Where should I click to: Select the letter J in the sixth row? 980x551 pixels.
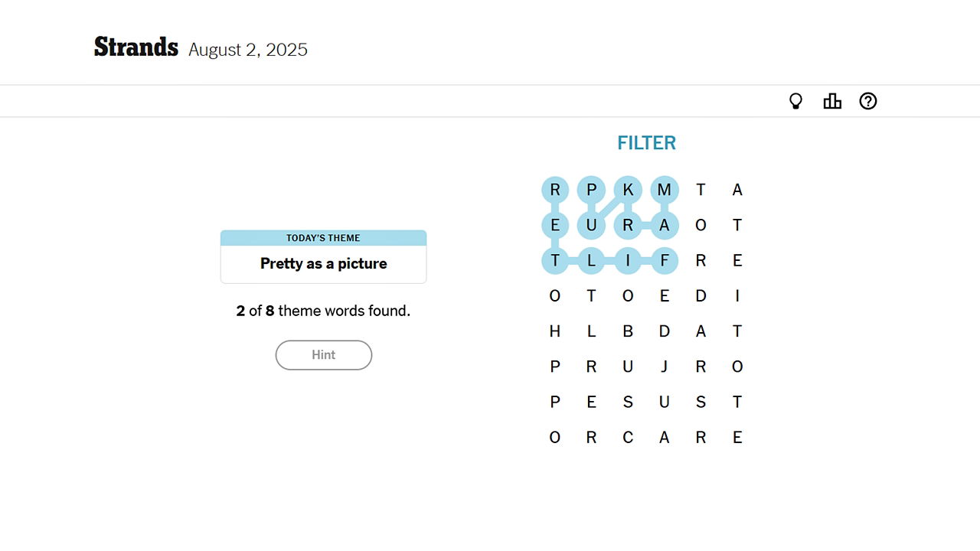[665, 366]
